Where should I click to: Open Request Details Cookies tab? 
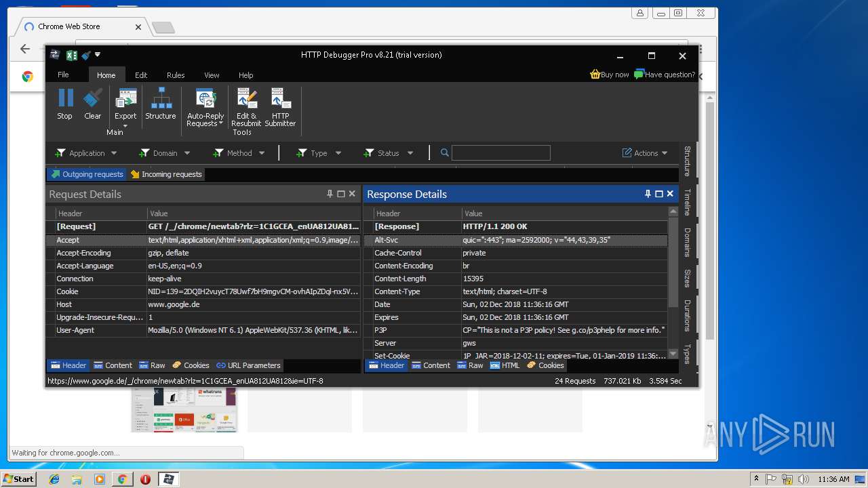pyautogui.click(x=191, y=365)
